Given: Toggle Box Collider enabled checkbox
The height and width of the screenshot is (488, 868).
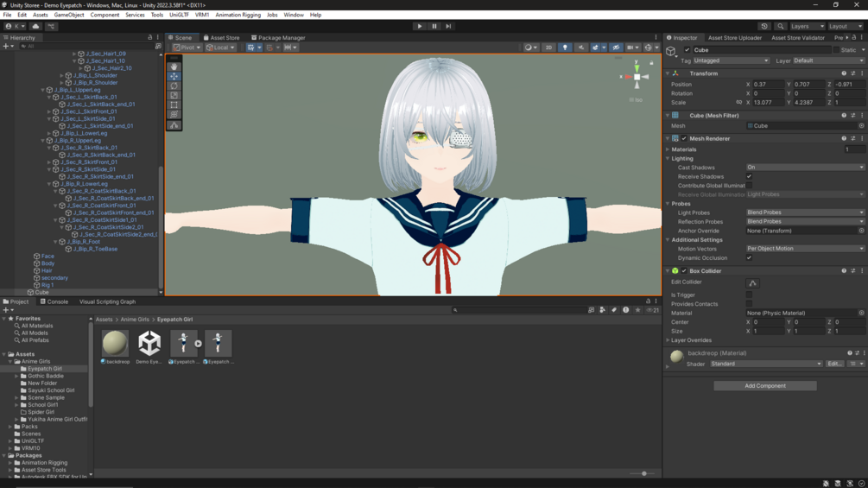Looking at the screenshot, I should click(684, 271).
